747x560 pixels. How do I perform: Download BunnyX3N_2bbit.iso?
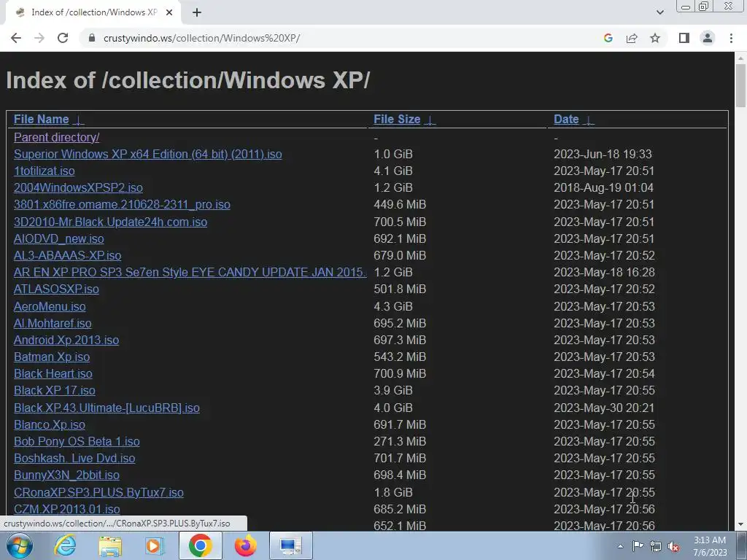[66, 475]
